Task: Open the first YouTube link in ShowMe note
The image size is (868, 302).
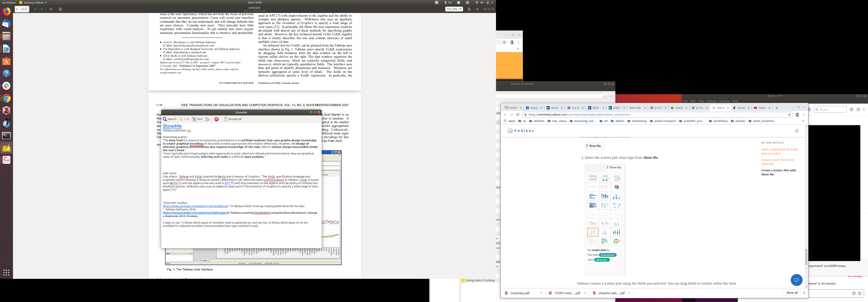Action: coord(195,206)
